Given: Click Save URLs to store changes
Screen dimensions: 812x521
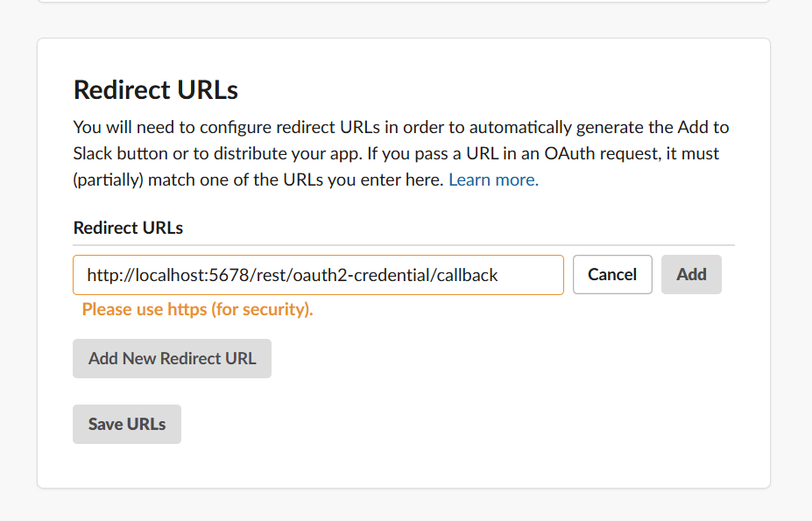Looking at the screenshot, I should (126, 424).
